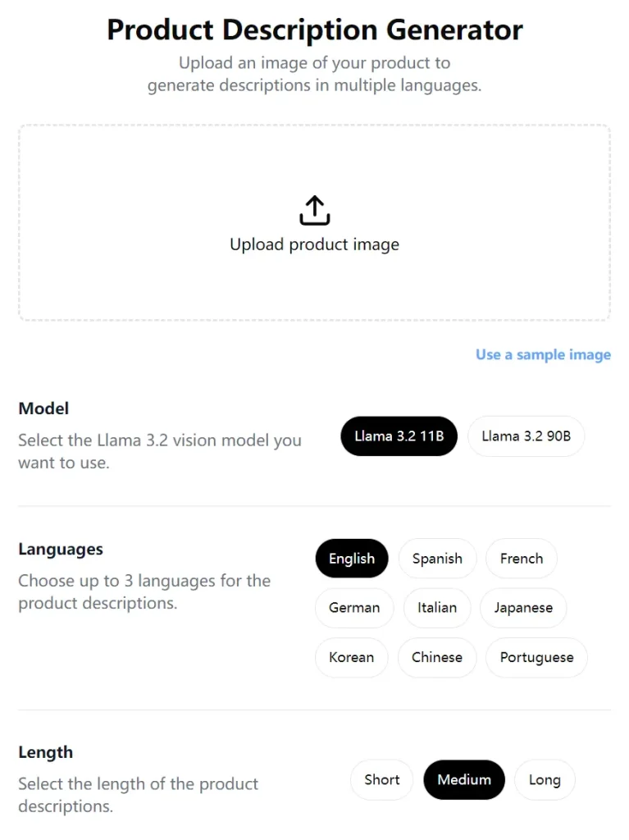Click the Model section label

click(43, 409)
